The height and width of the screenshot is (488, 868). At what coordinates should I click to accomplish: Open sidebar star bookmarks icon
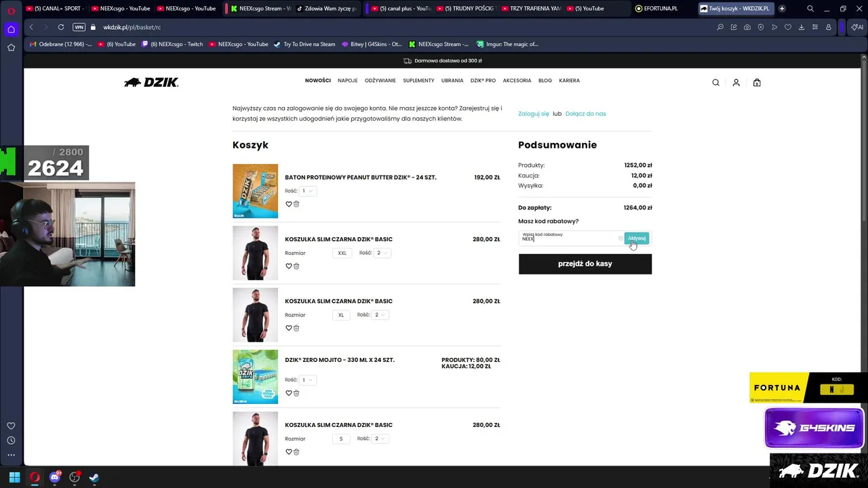click(11, 47)
